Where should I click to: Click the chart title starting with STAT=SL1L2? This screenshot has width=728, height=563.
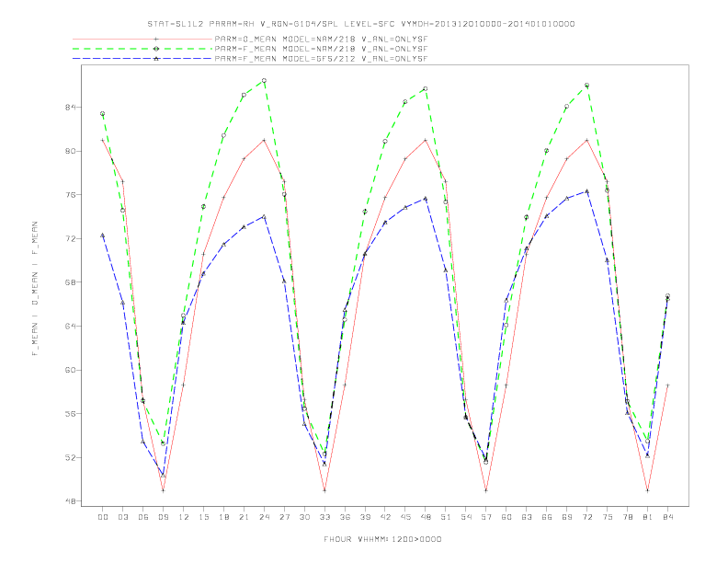(360, 24)
